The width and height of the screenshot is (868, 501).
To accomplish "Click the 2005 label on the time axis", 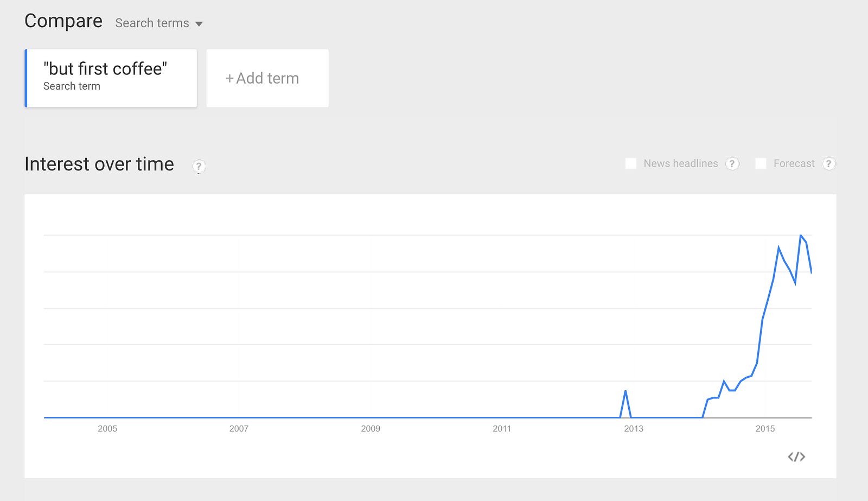I will [x=107, y=429].
